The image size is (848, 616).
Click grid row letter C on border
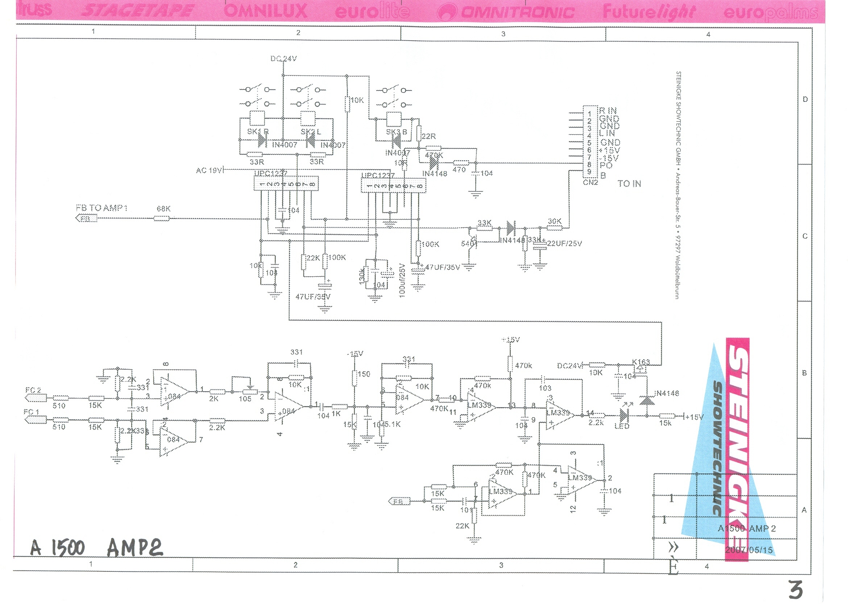click(805, 236)
